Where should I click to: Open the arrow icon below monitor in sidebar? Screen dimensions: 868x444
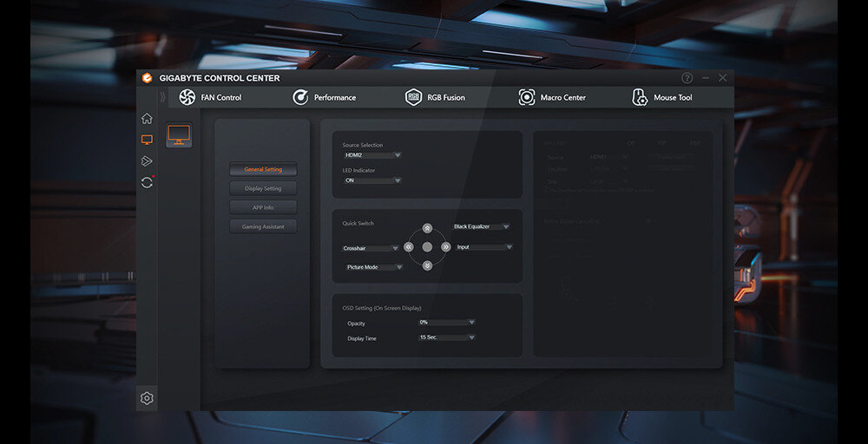pyautogui.click(x=147, y=161)
